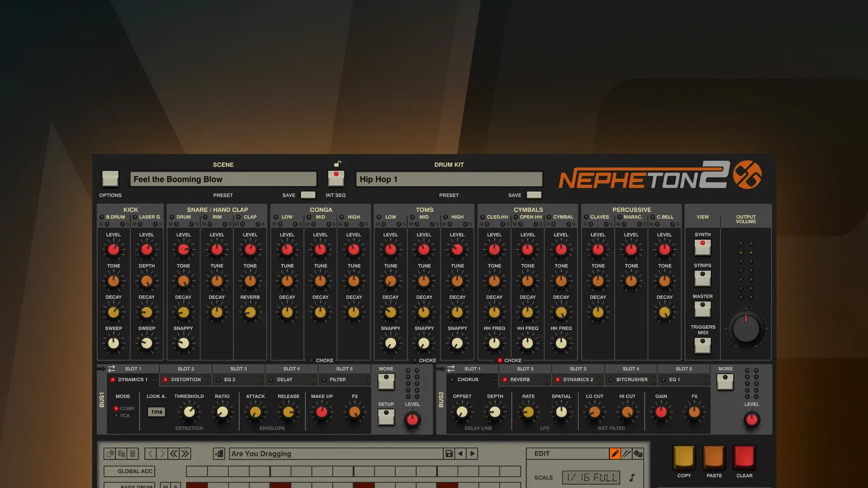Screen dimensions: 868x488
Task: Click the red CLEAR button
Action: [744, 457]
